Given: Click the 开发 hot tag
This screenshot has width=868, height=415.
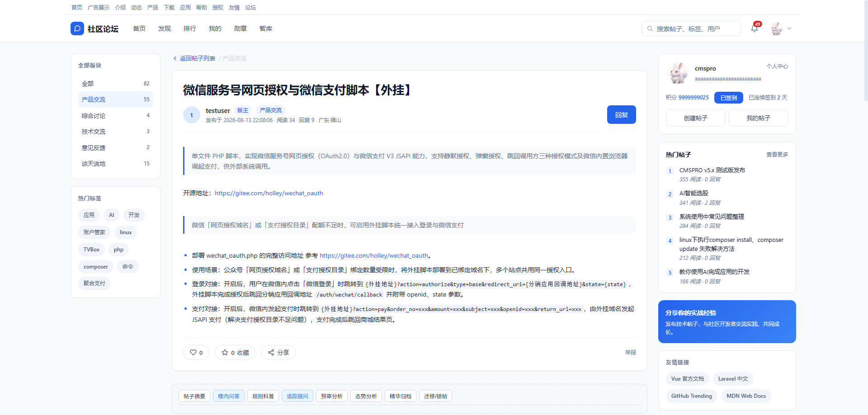Looking at the screenshot, I should tap(134, 215).
